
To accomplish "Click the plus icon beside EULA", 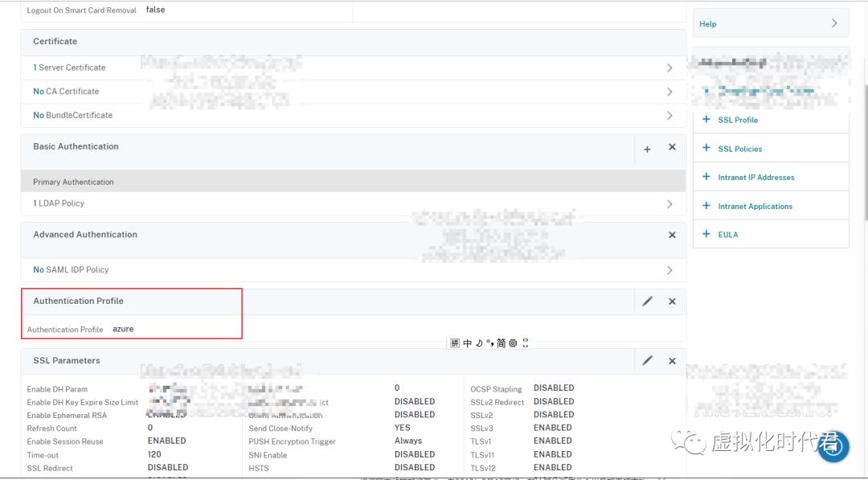I will 706,234.
